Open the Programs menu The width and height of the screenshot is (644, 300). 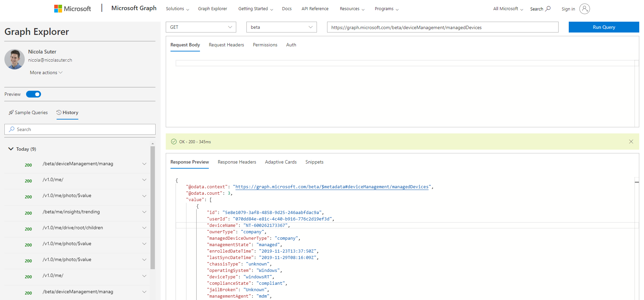tap(386, 9)
